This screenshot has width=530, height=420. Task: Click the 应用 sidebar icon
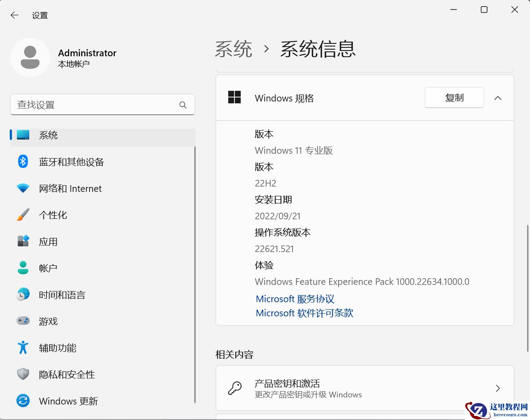23,241
